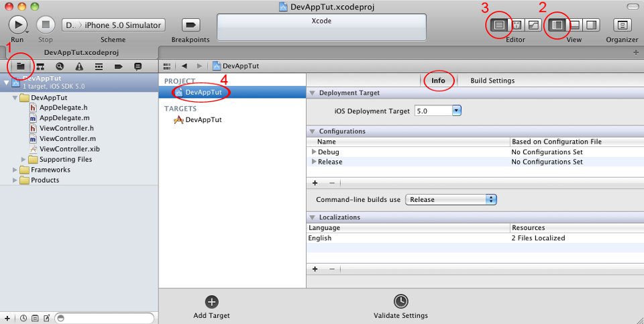Toggle the Breakpoints button
This screenshot has width=644, height=324.
coord(191,25)
